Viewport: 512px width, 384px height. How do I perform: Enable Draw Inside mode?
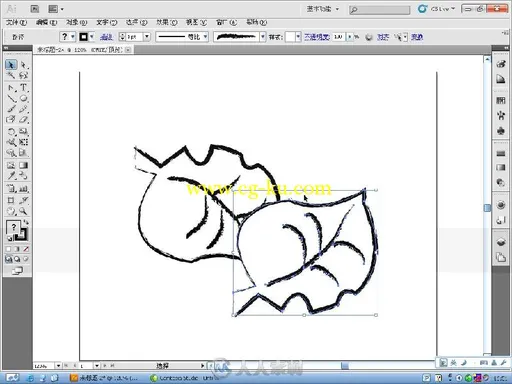click(x=26, y=259)
